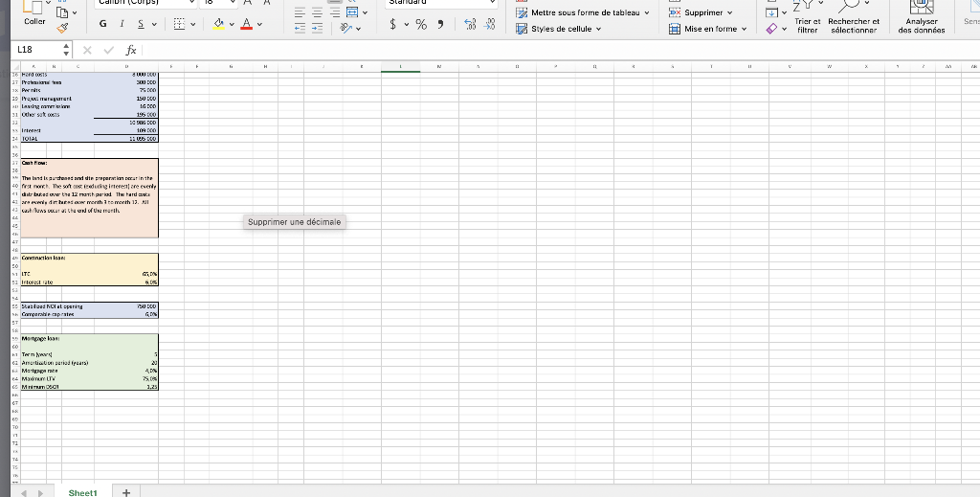Viewport: 980px width, 497px height.
Task: Click the add decimal place icon
Action: point(471,24)
